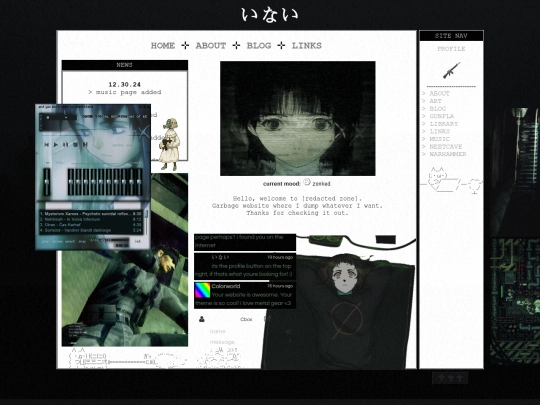The image size is (540, 405).
Task: Click the previous track button in music player
Action: (x=46, y=145)
